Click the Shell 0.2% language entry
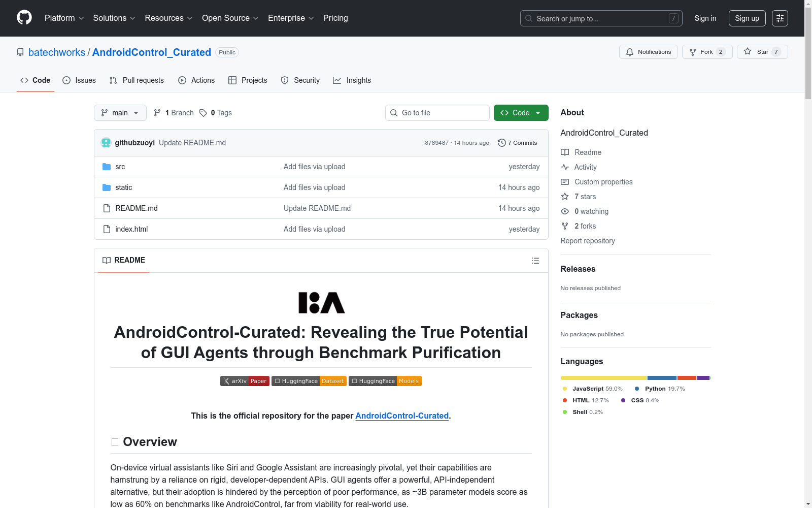The width and height of the screenshot is (812, 508). pyautogui.click(x=583, y=412)
